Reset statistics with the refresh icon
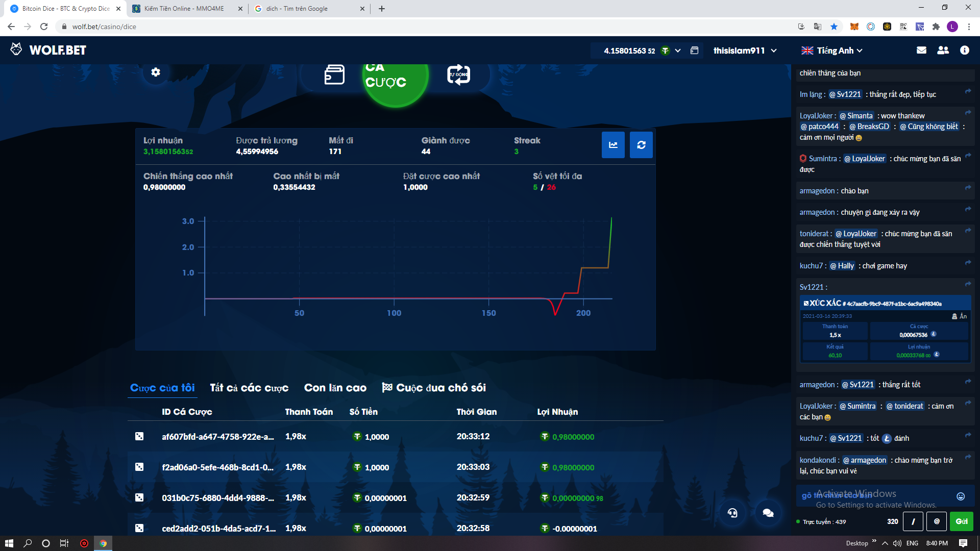Image resolution: width=980 pixels, height=551 pixels. [x=641, y=145]
